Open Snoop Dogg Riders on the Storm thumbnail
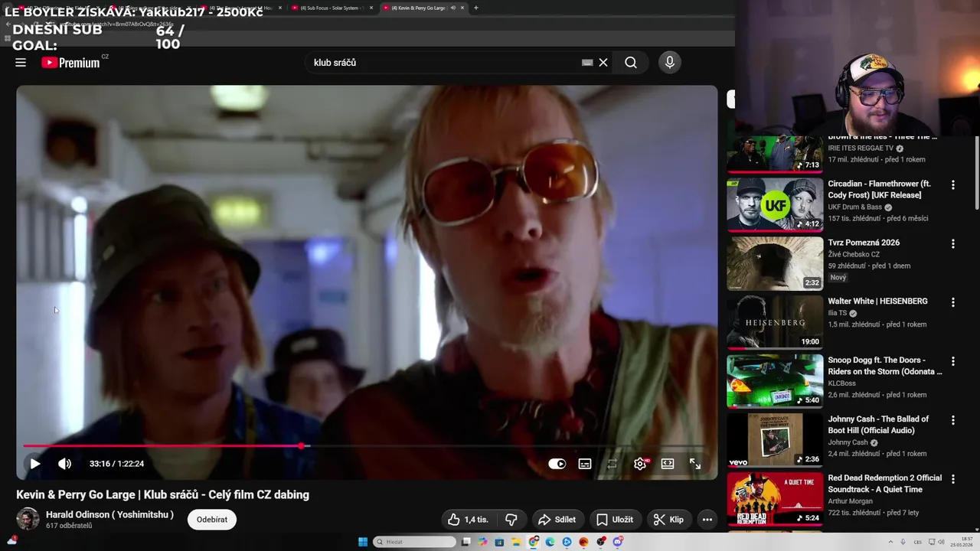This screenshot has height=551, width=980. pyautogui.click(x=775, y=381)
